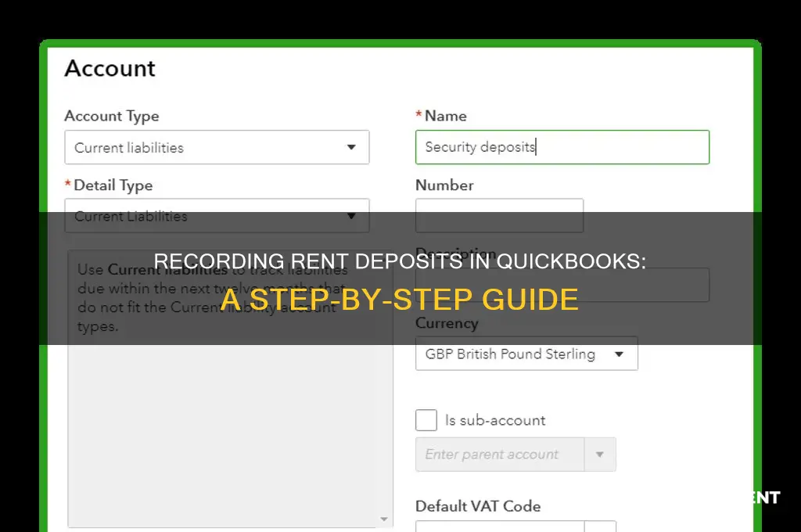This screenshot has width=801, height=532.
Task: Click the Number input field
Action: click(499, 216)
